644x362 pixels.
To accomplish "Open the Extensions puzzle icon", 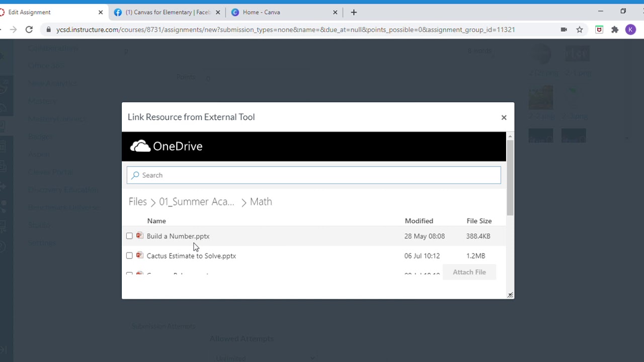I will tap(615, 30).
